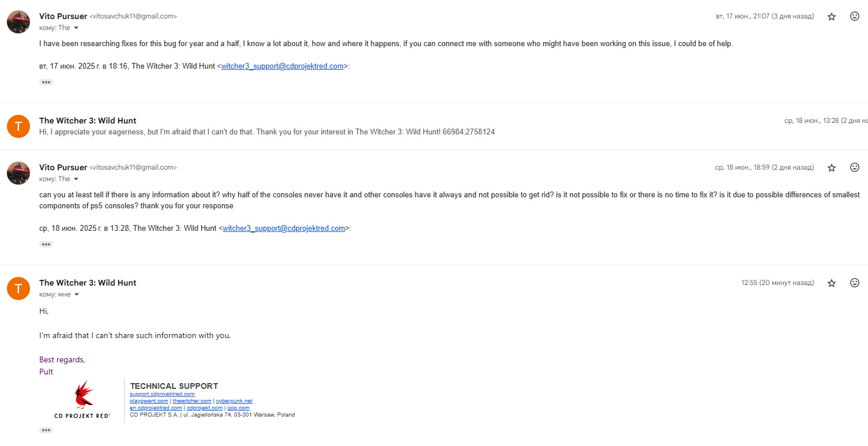
Task: Open the cyberpunk.net link
Action: point(234,401)
